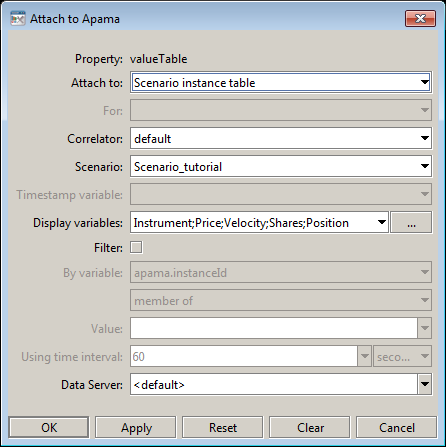This screenshot has height=447, width=446.
Task: Click the Data Server text field
Action: 274,384
